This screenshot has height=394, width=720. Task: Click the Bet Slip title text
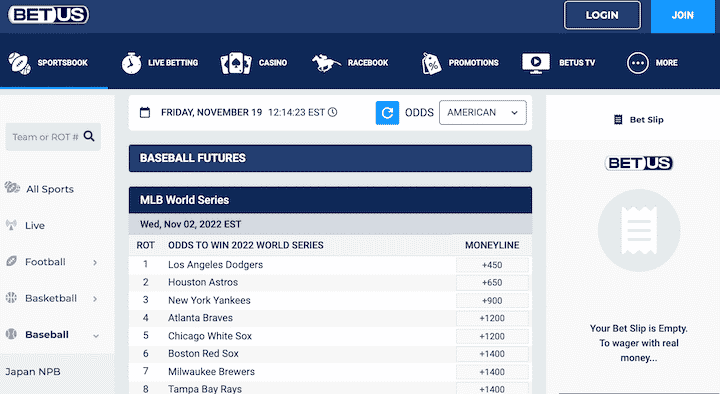(x=647, y=120)
